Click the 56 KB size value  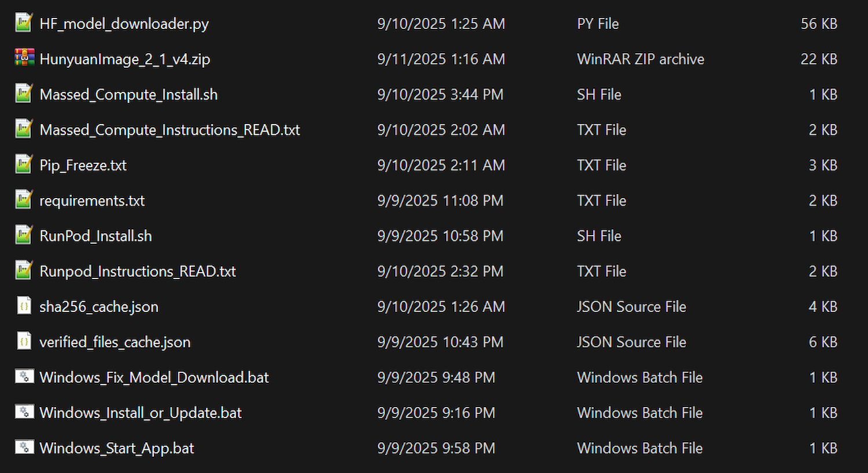coord(819,24)
